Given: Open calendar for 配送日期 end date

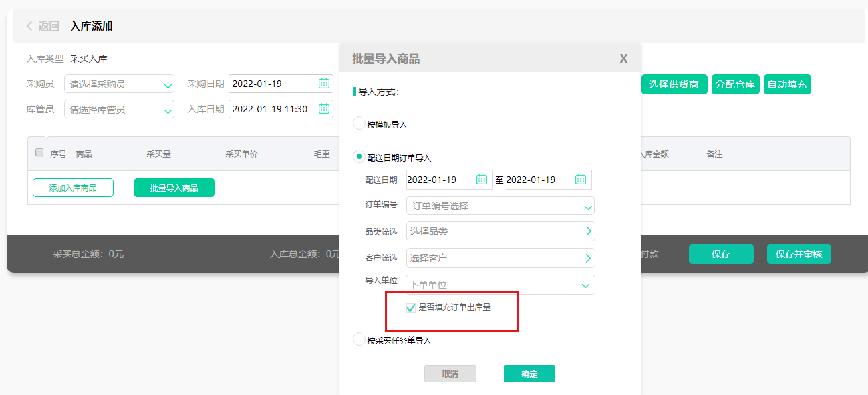Looking at the screenshot, I should 579,179.
